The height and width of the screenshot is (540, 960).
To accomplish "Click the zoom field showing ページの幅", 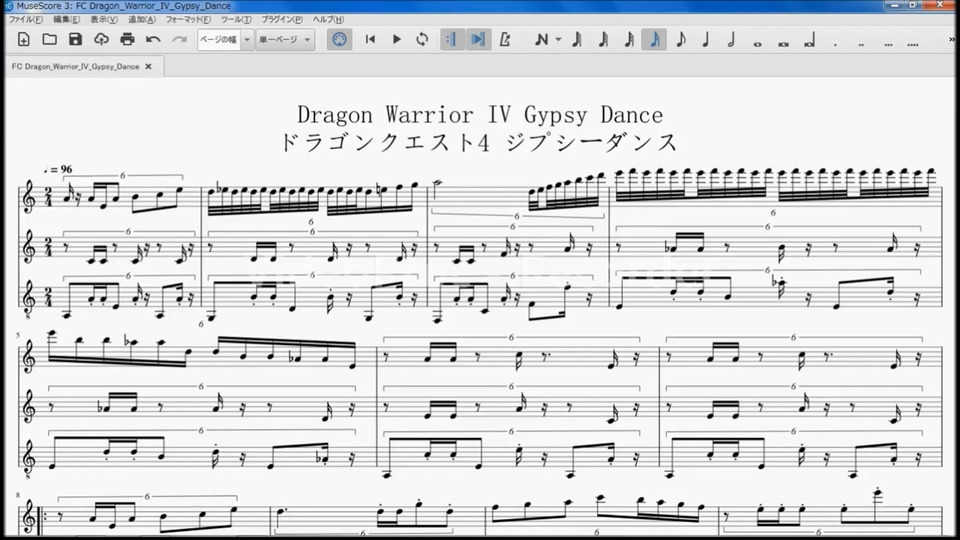I will coord(219,40).
